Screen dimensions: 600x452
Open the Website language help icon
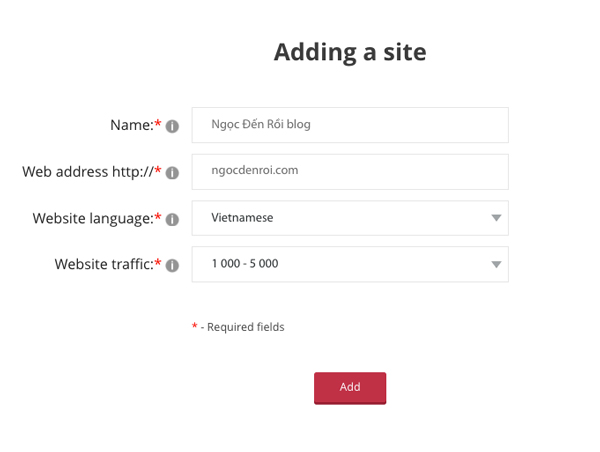point(172,220)
